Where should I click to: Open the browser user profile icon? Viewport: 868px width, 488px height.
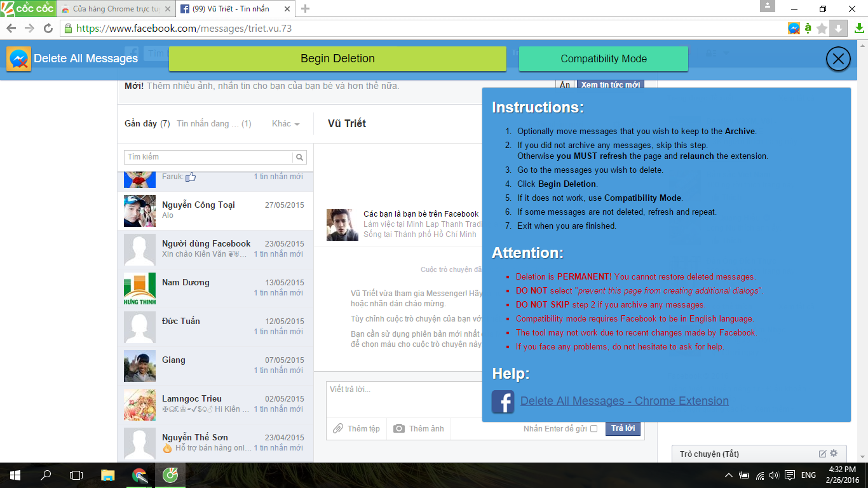click(768, 6)
